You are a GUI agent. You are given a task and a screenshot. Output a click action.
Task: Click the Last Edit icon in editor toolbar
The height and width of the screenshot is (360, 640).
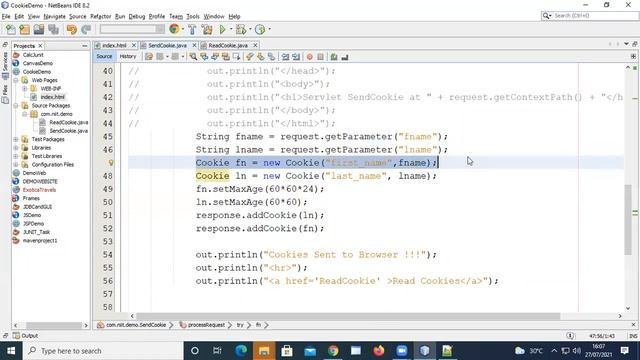point(149,57)
